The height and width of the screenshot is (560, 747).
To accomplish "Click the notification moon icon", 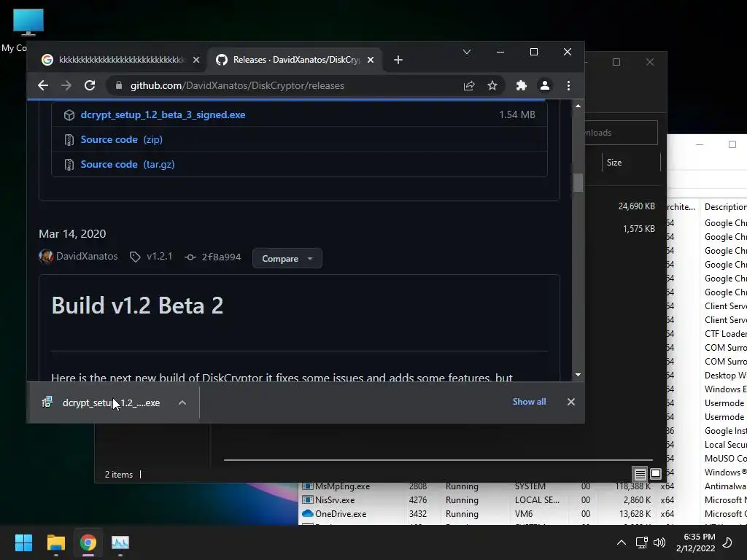I will click(x=727, y=542).
